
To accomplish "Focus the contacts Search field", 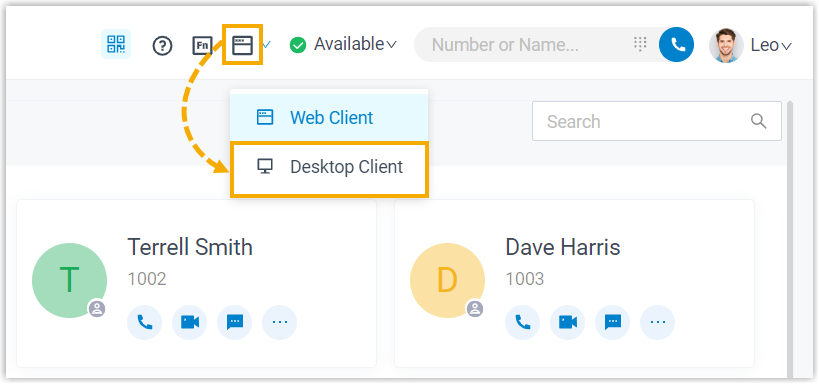I will point(657,121).
